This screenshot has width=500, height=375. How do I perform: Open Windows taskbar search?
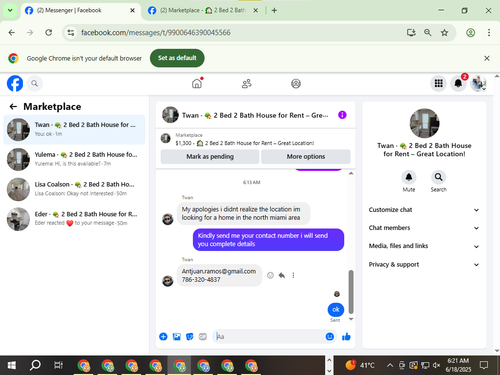(35, 365)
